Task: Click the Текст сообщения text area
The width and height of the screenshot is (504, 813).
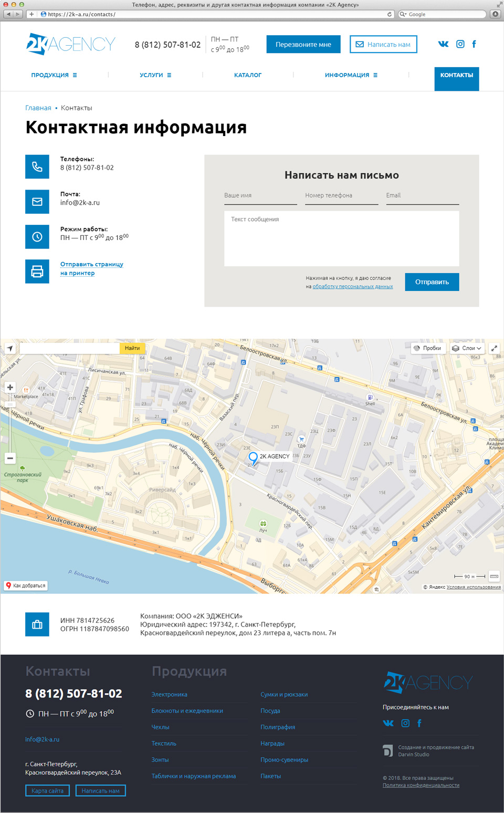Action: (342, 238)
